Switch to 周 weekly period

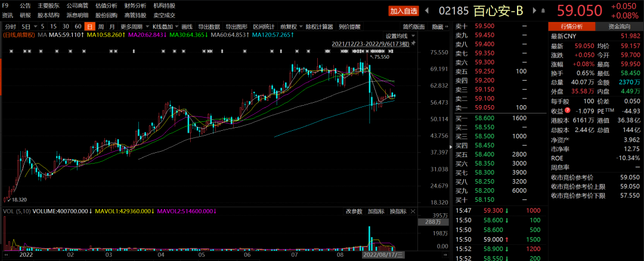click(x=101, y=27)
